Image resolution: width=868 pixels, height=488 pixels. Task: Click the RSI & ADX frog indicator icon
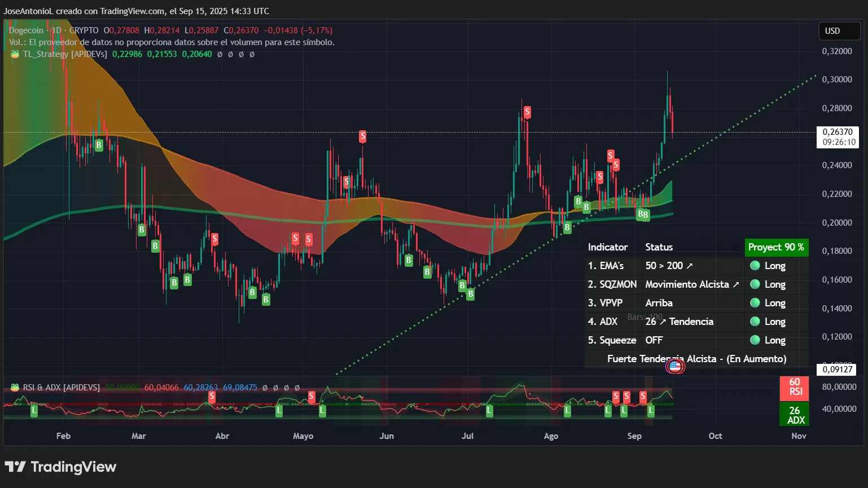point(15,388)
